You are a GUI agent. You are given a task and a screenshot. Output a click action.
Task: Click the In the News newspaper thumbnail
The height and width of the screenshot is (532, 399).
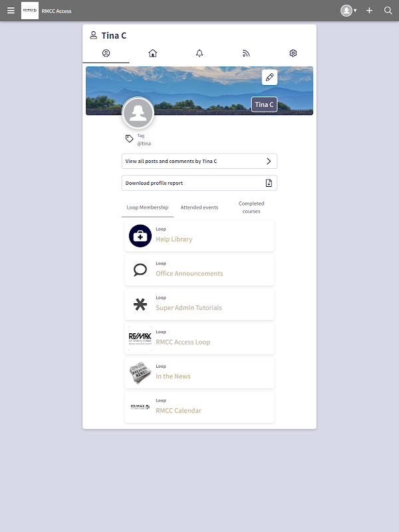[x=140, y=373]
